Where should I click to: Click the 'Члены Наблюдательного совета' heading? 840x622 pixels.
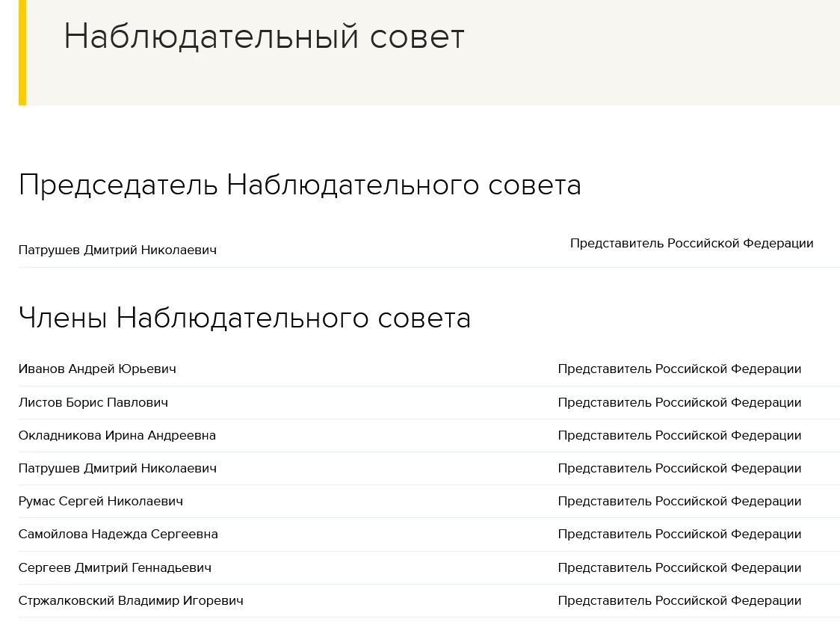point(244,318)
